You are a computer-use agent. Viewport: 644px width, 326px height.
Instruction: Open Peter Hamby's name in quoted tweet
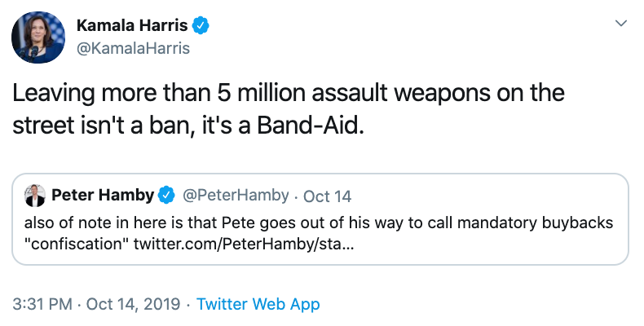[103, 196]
